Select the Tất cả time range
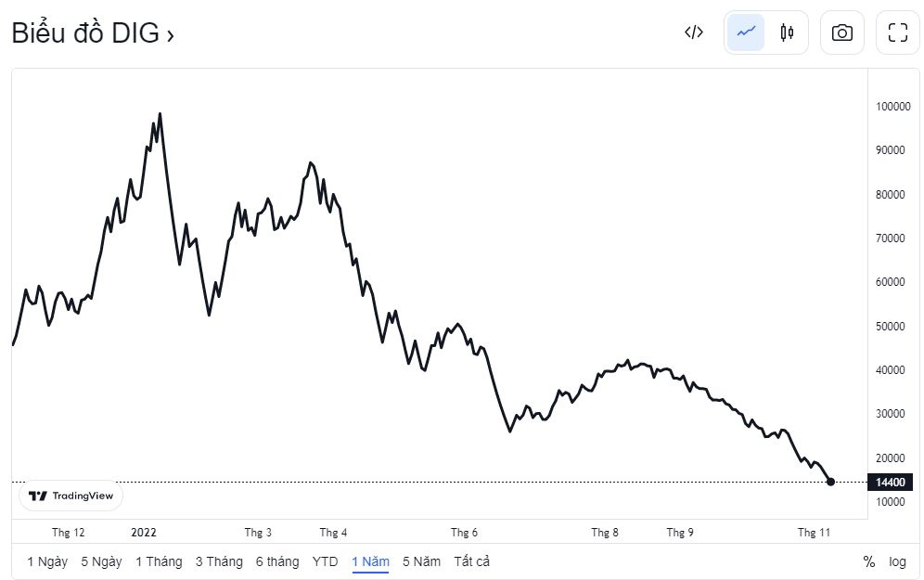This screenshot has width=924, height=580. point(471,561)
